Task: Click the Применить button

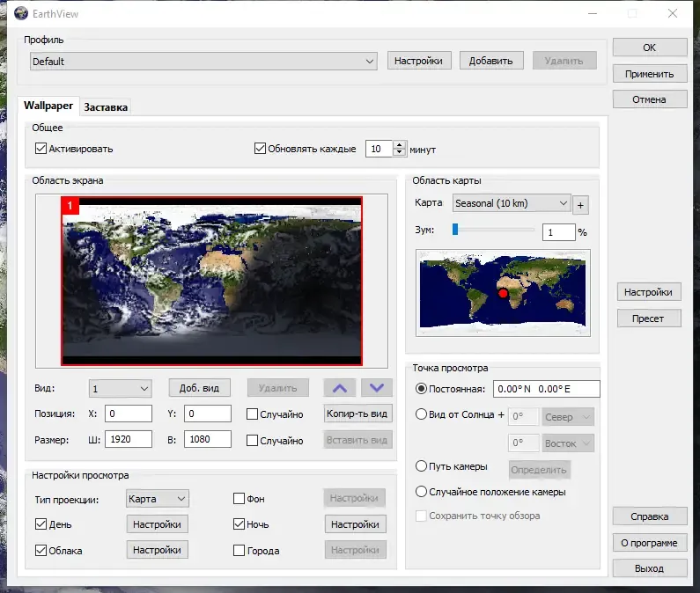Action: pyautogui.click(x=649, y=74)
